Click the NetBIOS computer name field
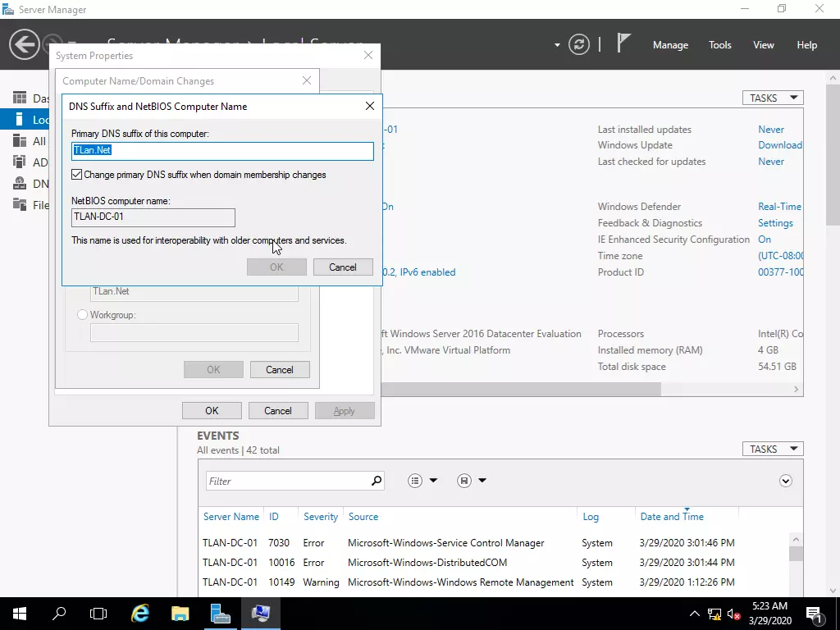 (153, 217)
